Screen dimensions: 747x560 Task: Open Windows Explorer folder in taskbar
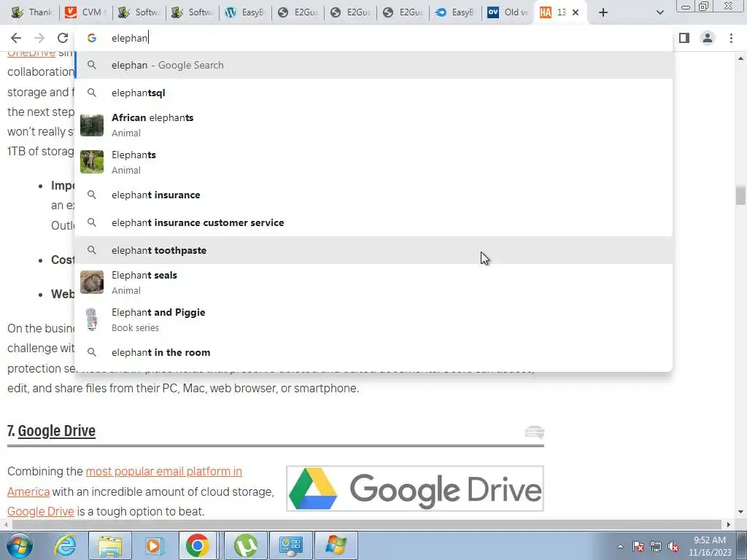click(x=110, y=545)
